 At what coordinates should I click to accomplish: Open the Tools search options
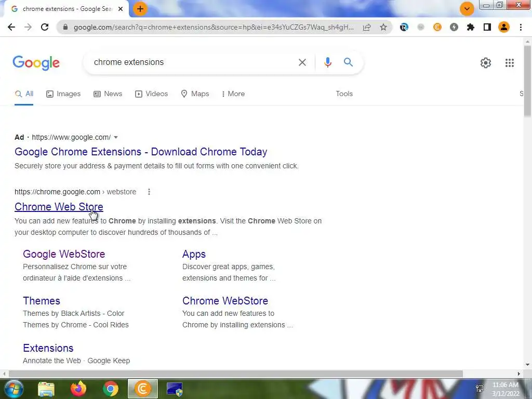point(344,94)
